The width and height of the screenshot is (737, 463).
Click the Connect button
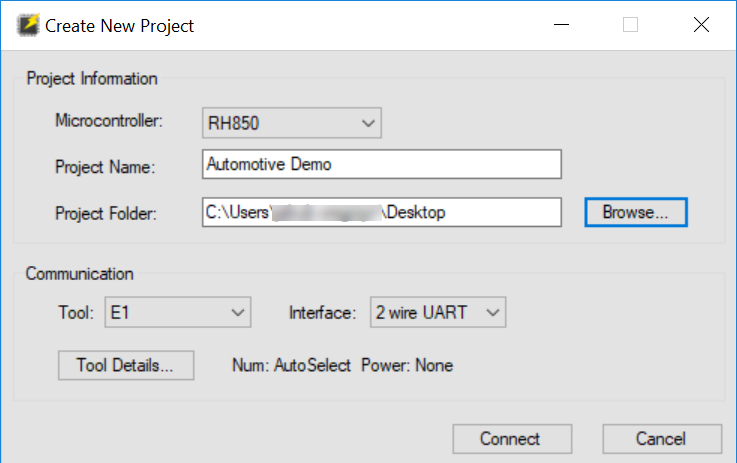(511, 439)
